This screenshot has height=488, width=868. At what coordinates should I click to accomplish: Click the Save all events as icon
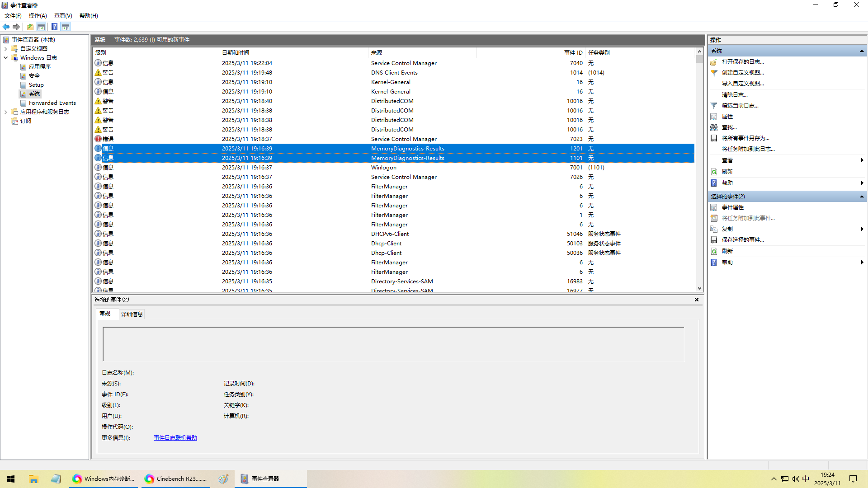(714, 138)
